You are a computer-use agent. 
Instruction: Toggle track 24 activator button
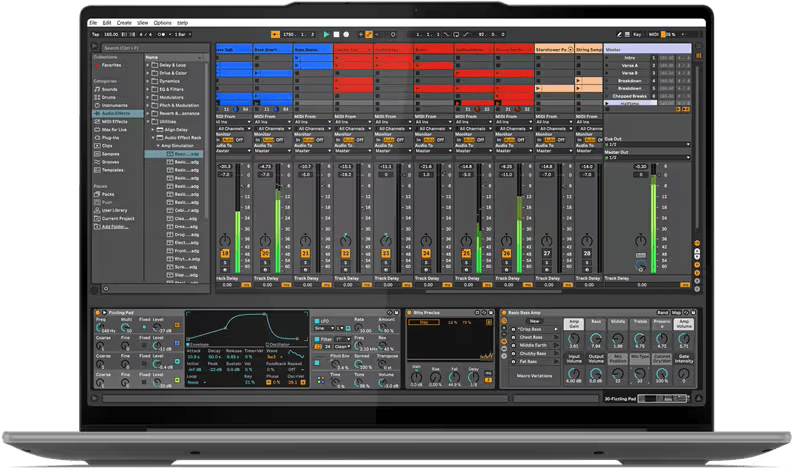[x=426, y=254]
